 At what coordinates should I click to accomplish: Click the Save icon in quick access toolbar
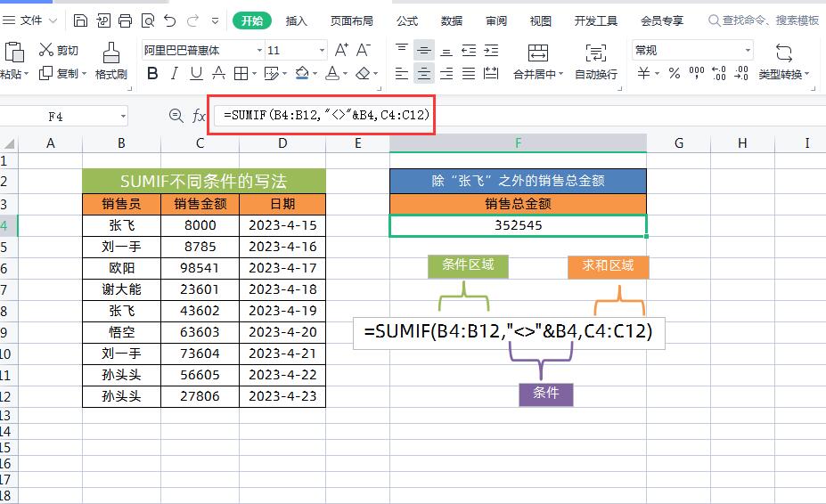(80, 20)
